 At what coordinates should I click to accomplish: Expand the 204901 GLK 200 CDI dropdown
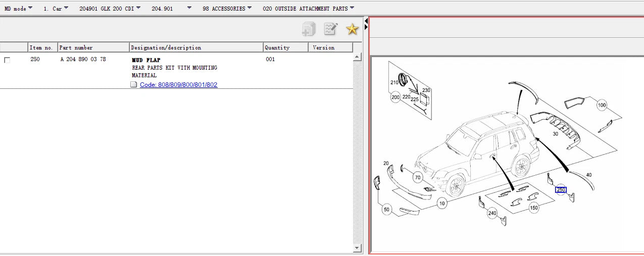coord(110,9)
